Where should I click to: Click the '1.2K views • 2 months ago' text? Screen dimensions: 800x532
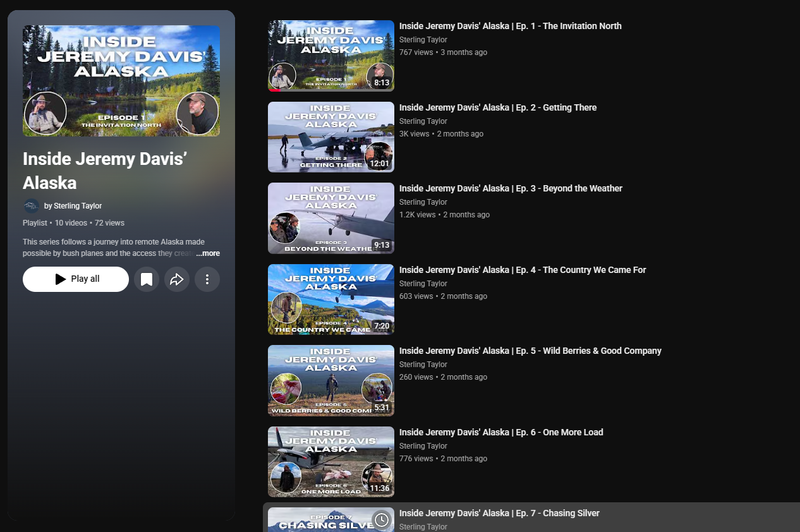click(x=444, y=215)
